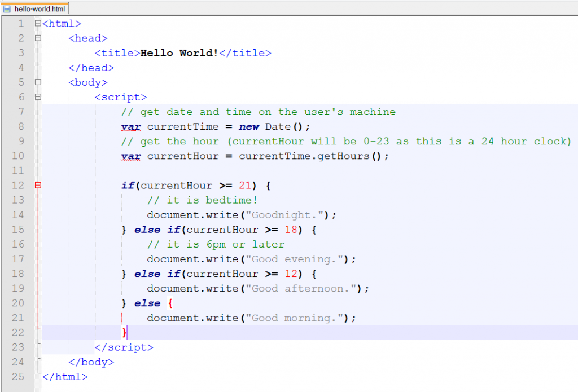Switch to the hello-world.html tab

click(x=40, y=8)
